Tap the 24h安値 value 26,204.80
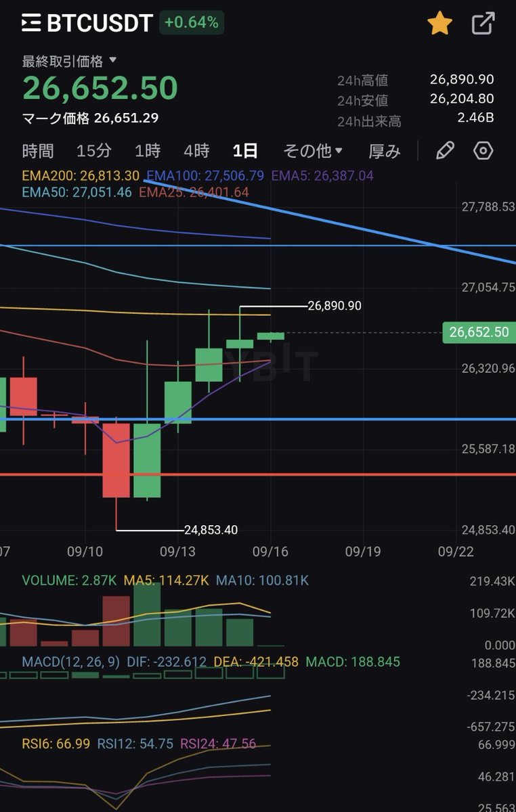This screenshot has height=812, width=516. (x=462, y=99)
